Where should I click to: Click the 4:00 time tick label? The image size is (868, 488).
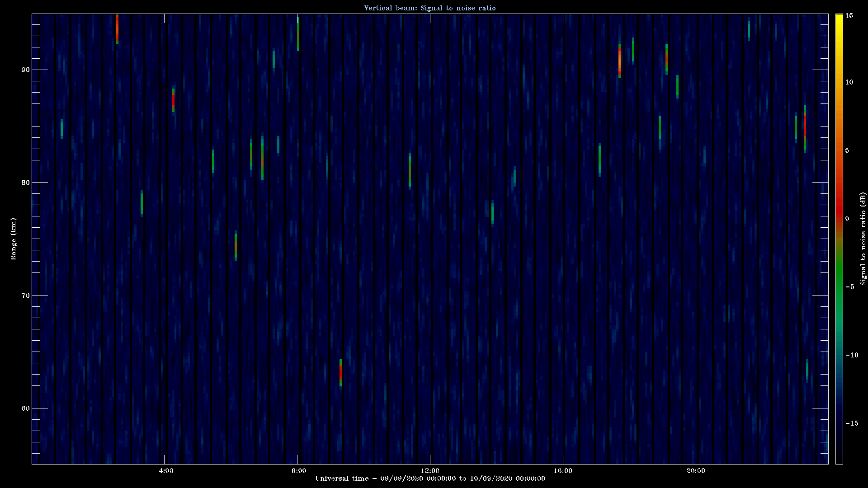(166, 471)
